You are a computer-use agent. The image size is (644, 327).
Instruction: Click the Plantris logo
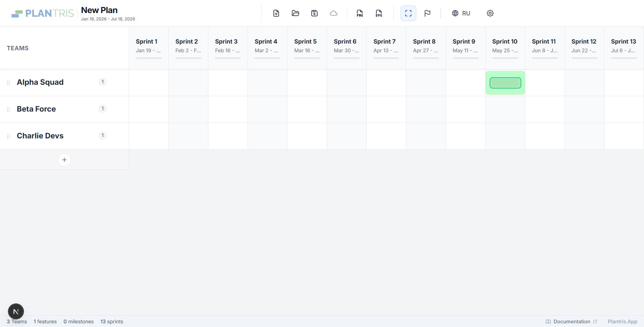pos(43,13)
